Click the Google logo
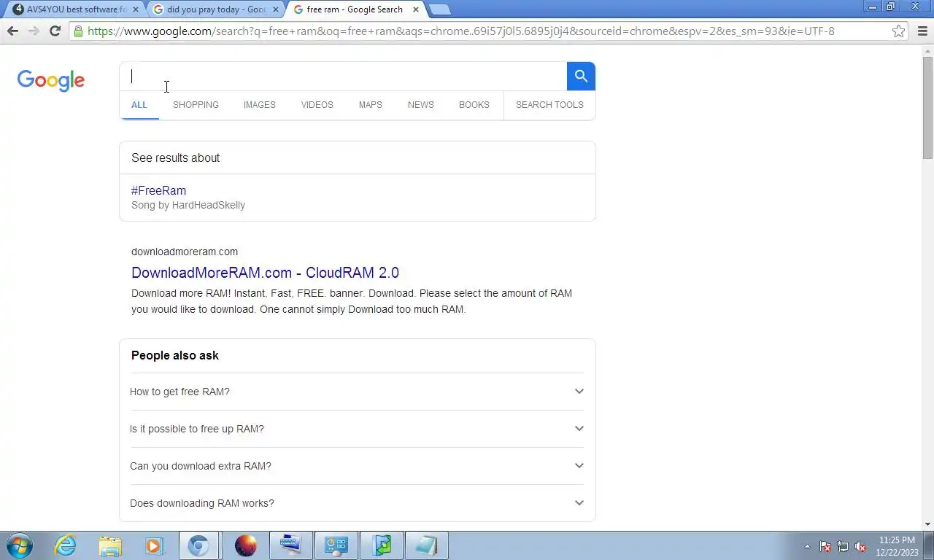934x560 pixels. tap(51, 80)
